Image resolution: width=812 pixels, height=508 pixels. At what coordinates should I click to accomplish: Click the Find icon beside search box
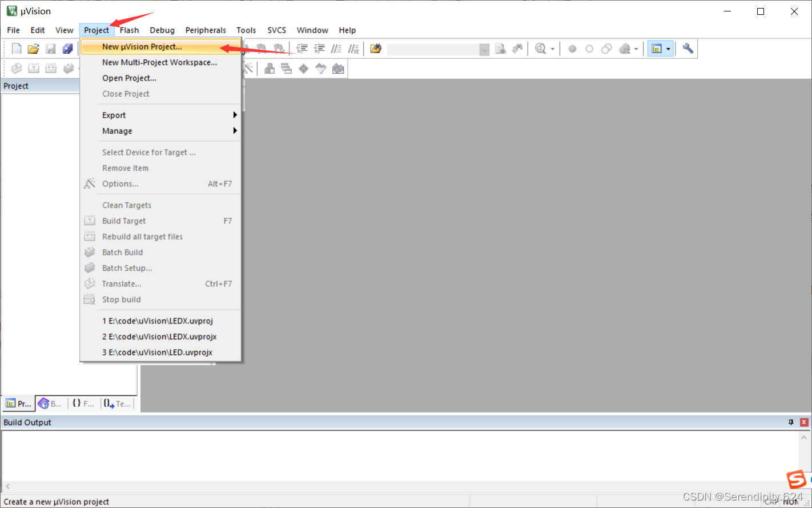click(501, 49)
